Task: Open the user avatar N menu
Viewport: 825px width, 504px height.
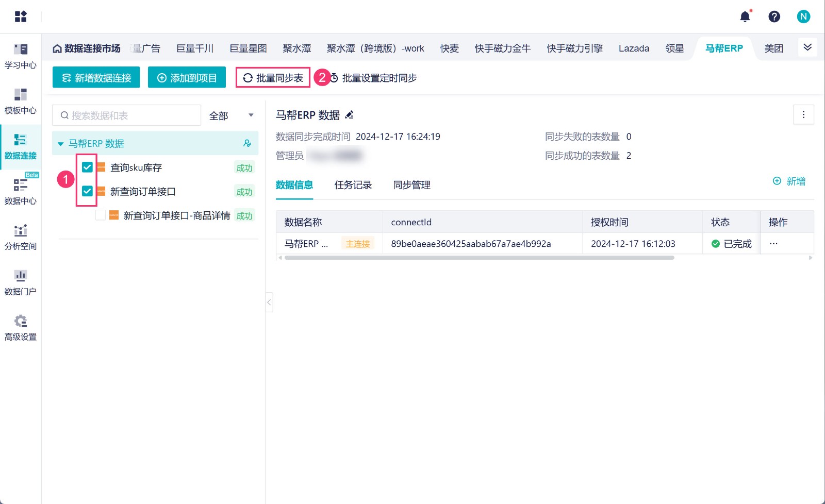Action: tap(803, 16)
